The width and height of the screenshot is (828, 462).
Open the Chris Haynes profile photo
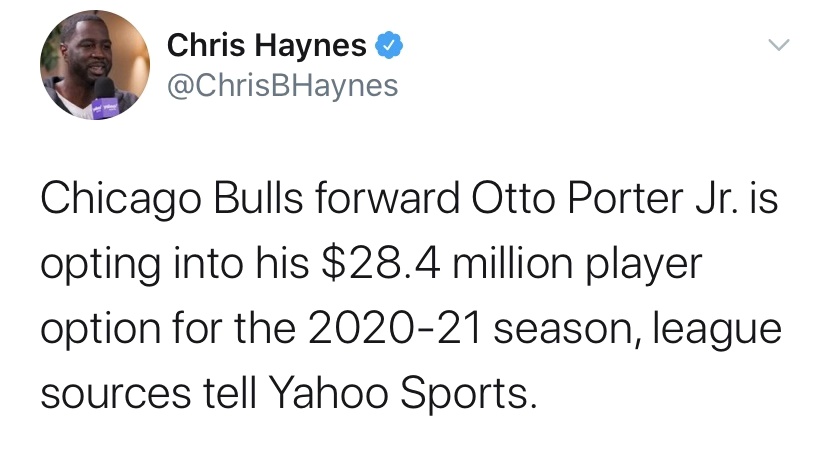[95, 65]
